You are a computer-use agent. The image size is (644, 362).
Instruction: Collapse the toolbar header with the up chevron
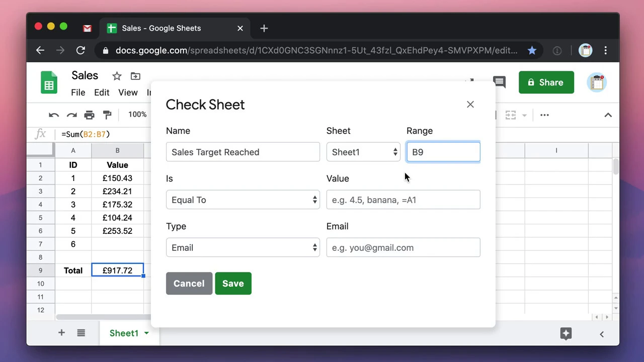pos(608,115)
